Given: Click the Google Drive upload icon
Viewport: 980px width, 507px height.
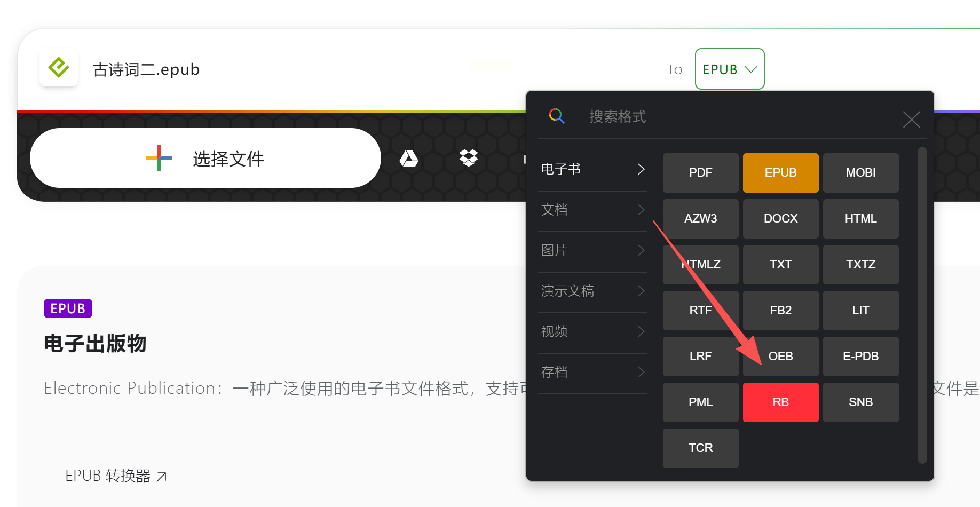Looking at the screenshot, I should point(409,158).
